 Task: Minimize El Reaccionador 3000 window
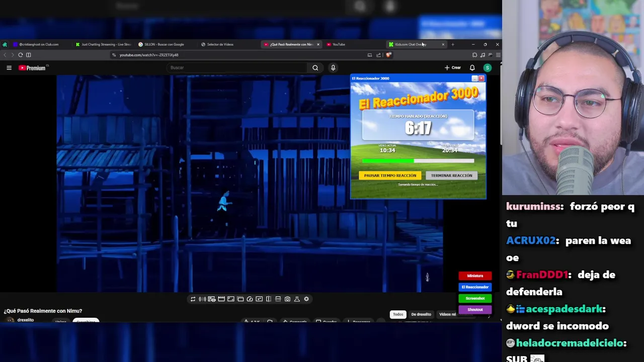[x=474, y=78]
